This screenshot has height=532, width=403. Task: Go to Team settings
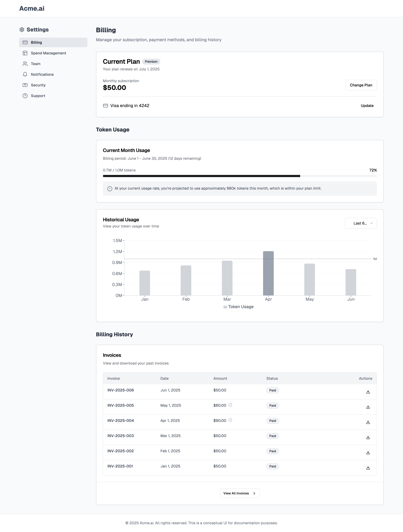tap(36, 64)
